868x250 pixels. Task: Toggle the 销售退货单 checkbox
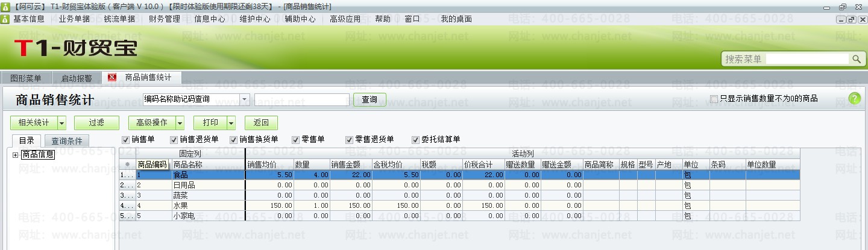(175, 140)
